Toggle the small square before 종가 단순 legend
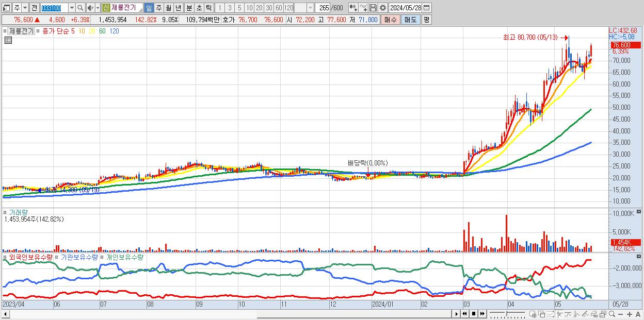Image resolution: width=644 pixels, height=320 pixels. (38, 31)
